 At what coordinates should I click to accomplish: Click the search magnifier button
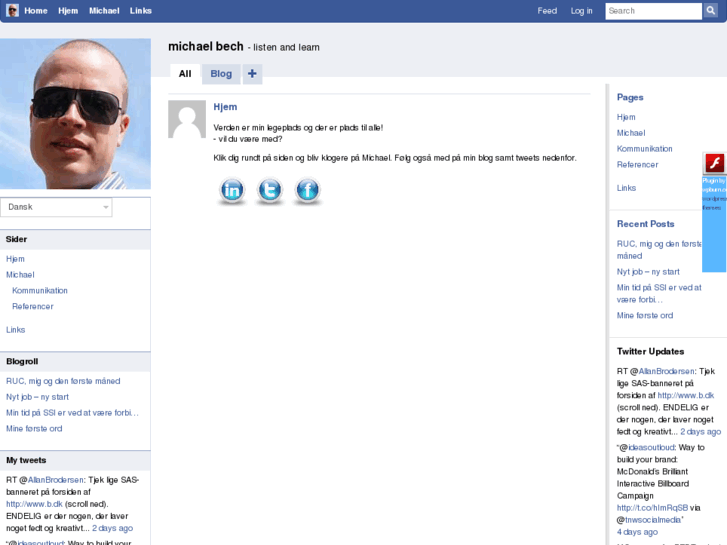pos(710,11)
